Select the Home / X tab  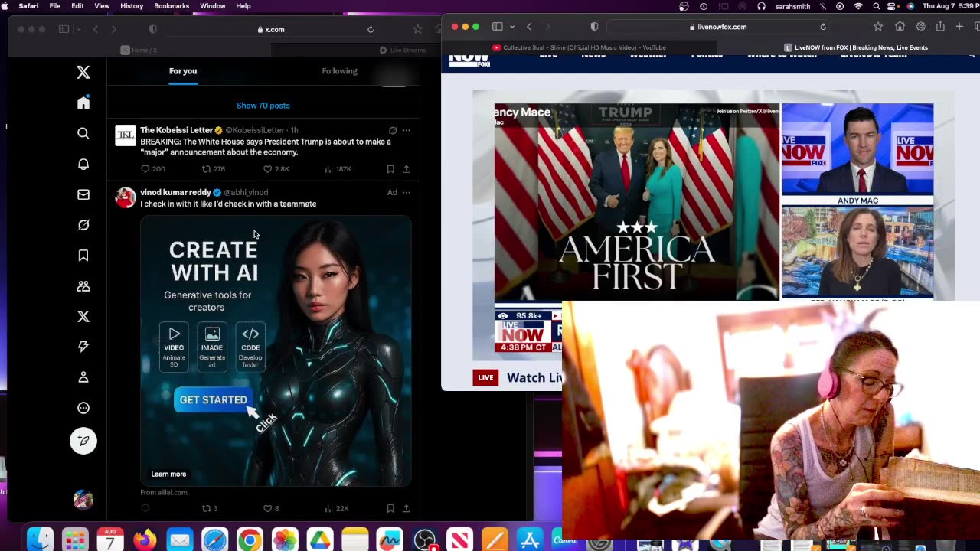pyautogui.click(x=139, y=50)
